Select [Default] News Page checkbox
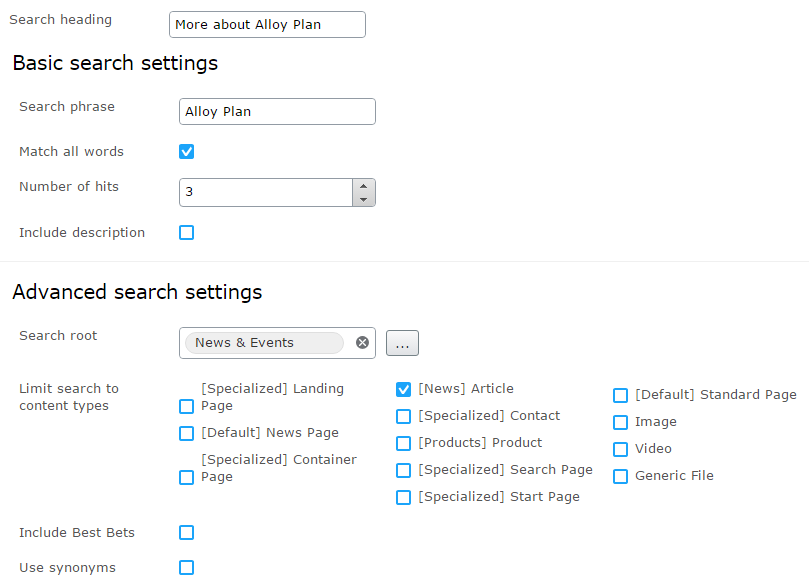The width and height of the screenshot is (809, 587). 186,433
